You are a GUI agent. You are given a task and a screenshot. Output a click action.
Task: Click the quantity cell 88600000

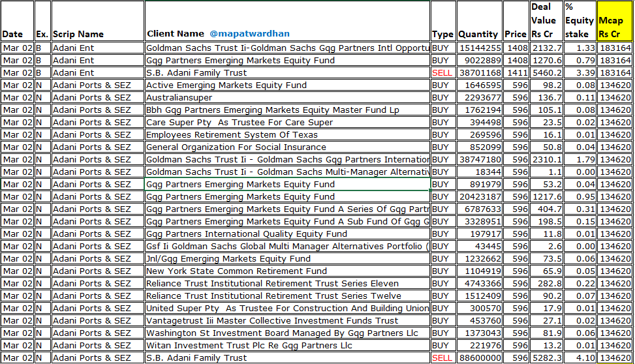click(480, 358)
